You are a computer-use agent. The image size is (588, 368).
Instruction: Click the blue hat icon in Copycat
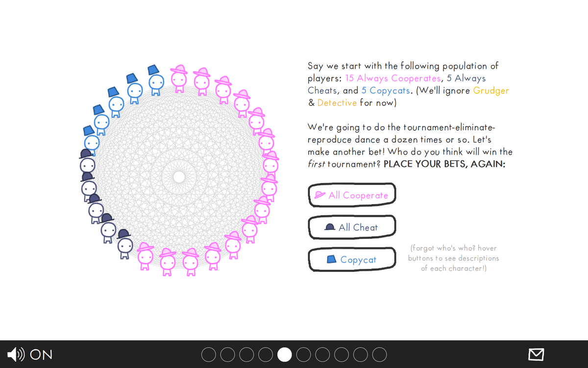332,259
